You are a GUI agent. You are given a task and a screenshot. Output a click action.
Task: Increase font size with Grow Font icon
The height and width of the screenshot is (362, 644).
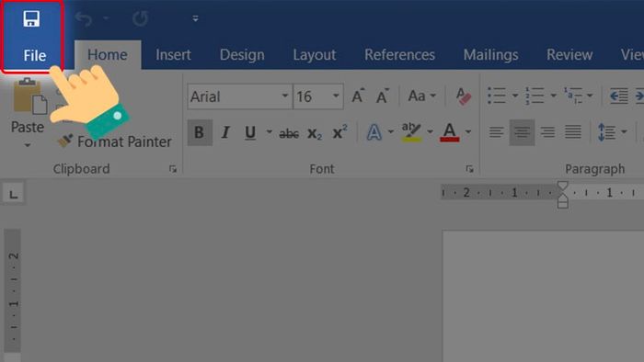point(357,96)
